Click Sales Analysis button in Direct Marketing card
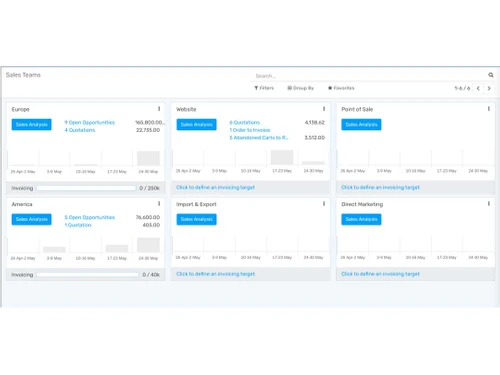 pyautogui.click(x=361, y=219)
